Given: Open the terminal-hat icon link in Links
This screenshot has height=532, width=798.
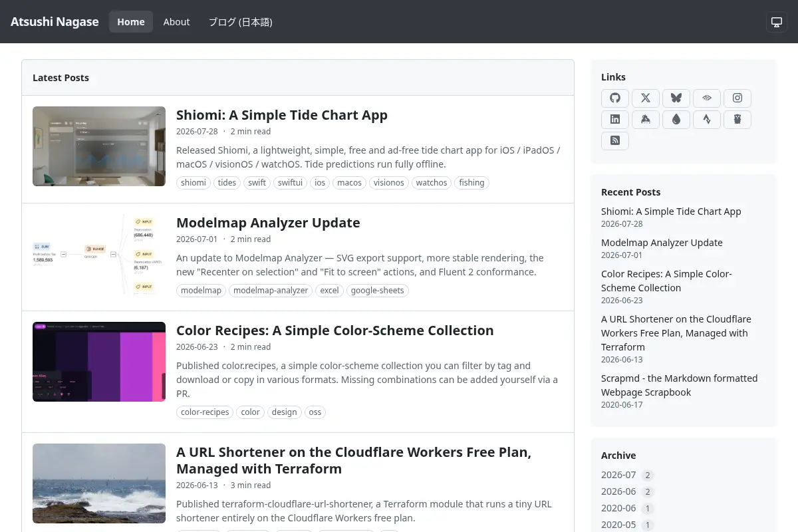Looking at the screenshot, I should tap(646, 120).
